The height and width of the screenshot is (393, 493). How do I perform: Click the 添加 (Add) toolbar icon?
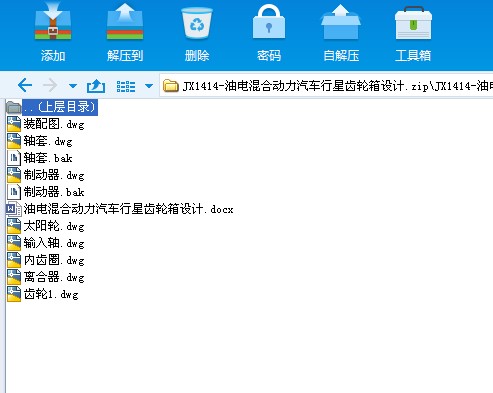click(x=53, y=22)
